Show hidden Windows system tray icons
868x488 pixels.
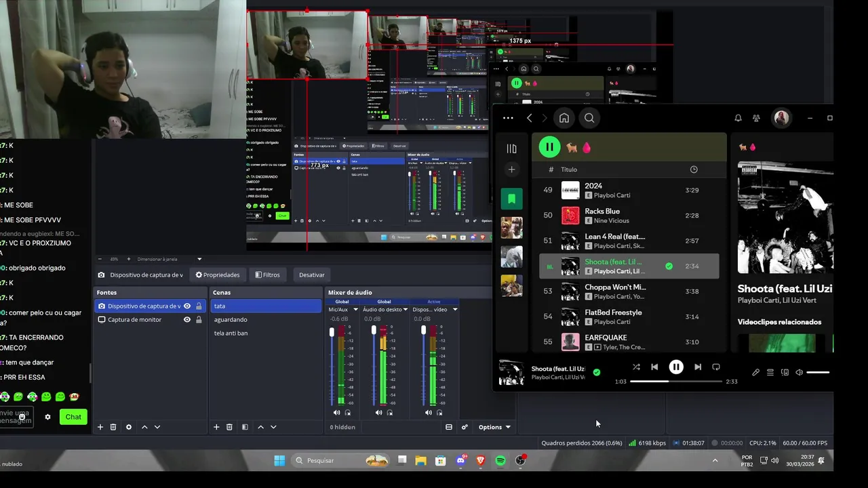point(715,460)
